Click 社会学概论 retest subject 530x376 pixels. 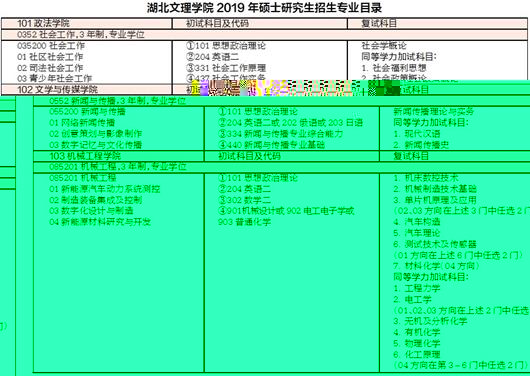pos(384,46)
